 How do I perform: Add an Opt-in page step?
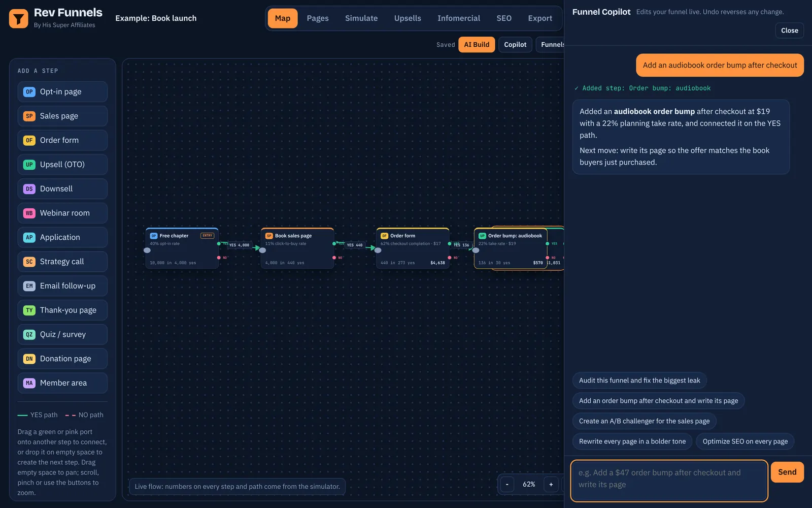pos(62,92)
